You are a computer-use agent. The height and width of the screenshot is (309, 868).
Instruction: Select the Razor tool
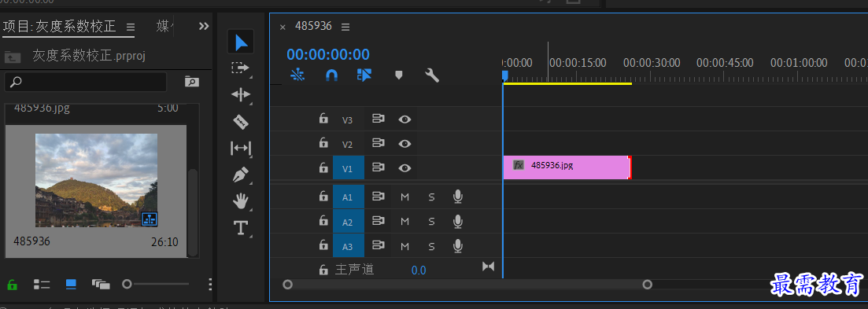pos(240,122)
